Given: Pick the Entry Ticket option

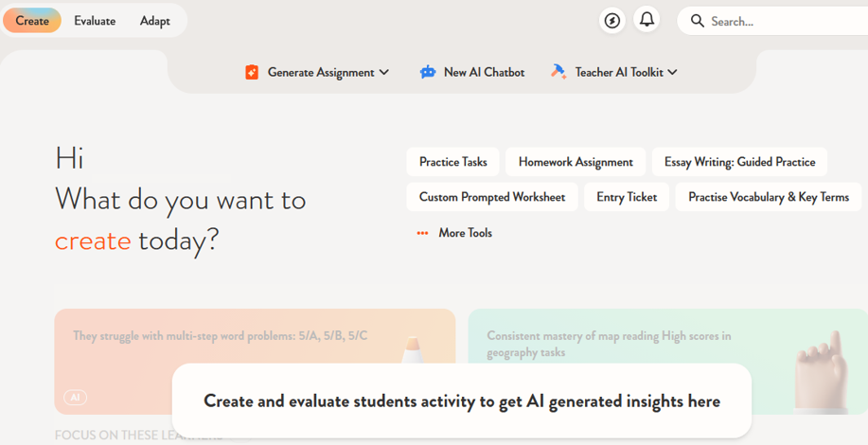Looking at the screenshot, I should [627, 197].
